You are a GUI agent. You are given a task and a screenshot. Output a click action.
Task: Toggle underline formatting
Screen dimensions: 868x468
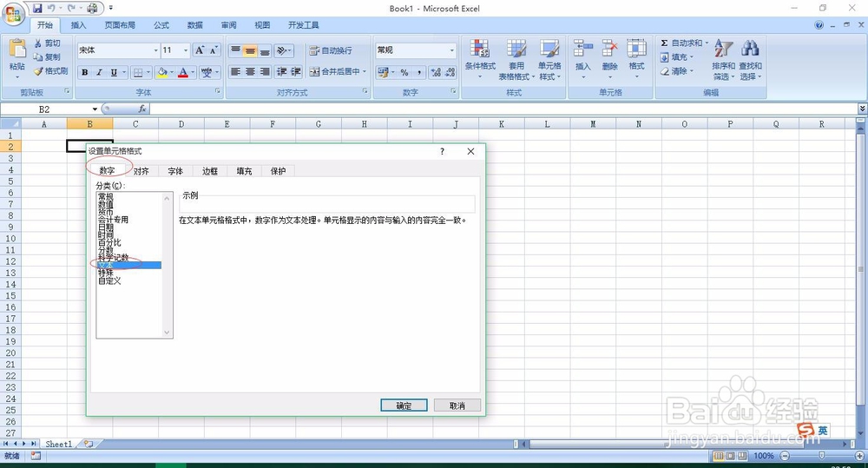point(114,72)
